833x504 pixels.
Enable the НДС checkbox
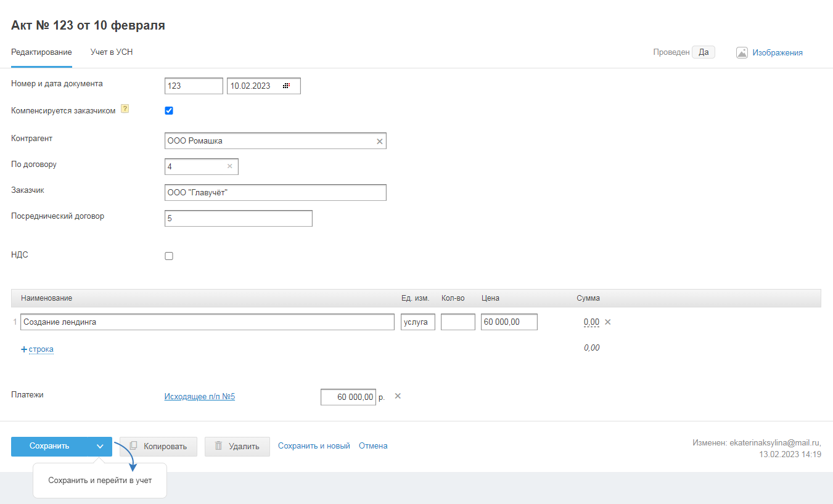point(169,256)
